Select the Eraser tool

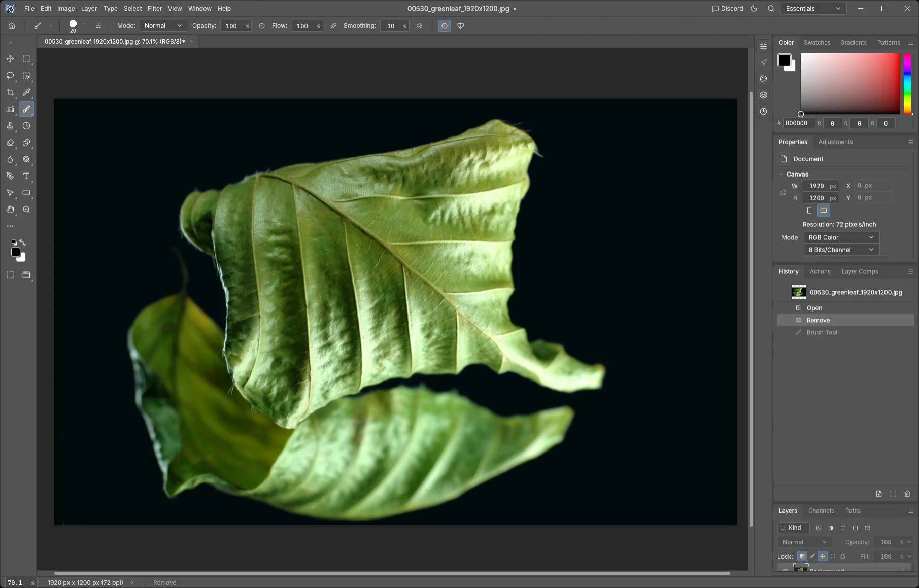click(x=10, y=143)
